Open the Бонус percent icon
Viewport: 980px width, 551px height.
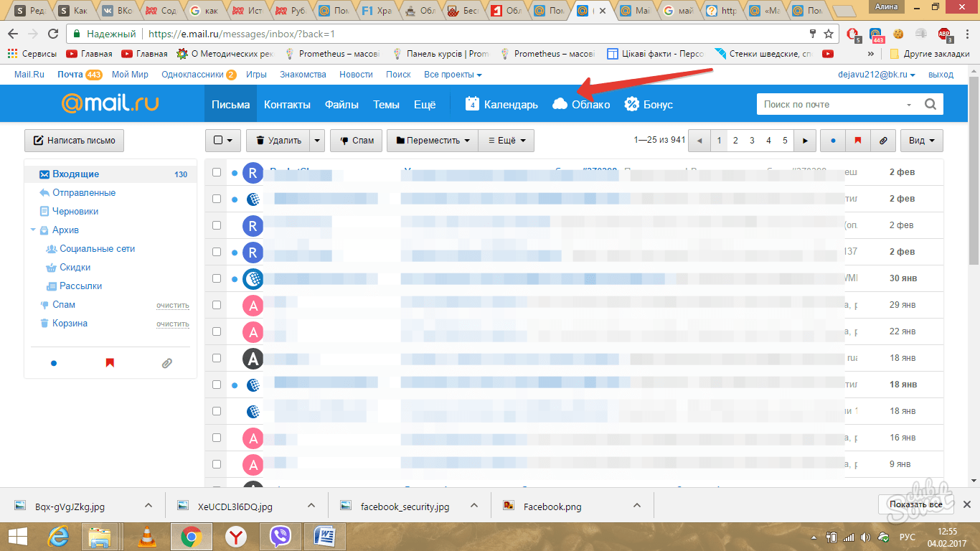click(631, 104)
